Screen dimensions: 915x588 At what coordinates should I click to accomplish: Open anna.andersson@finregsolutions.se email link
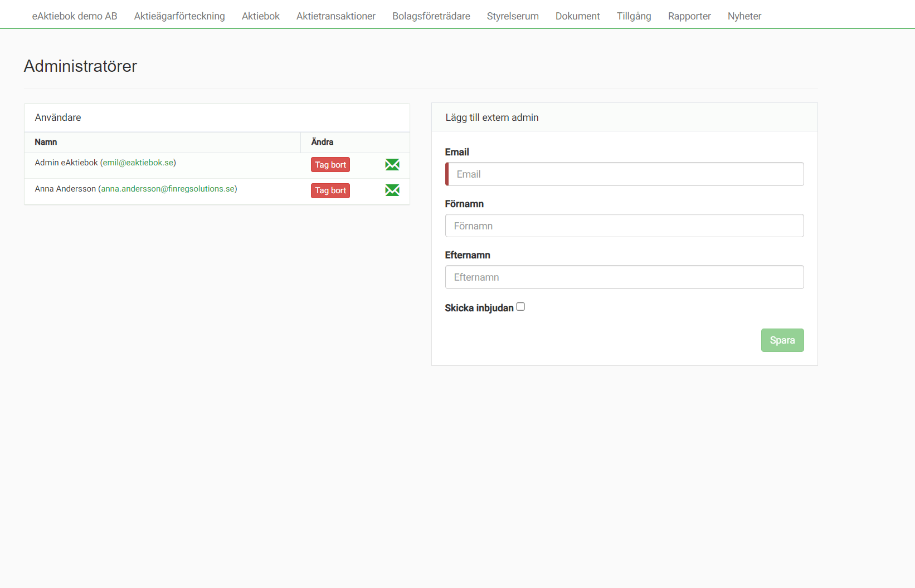[x=168, y=189]
